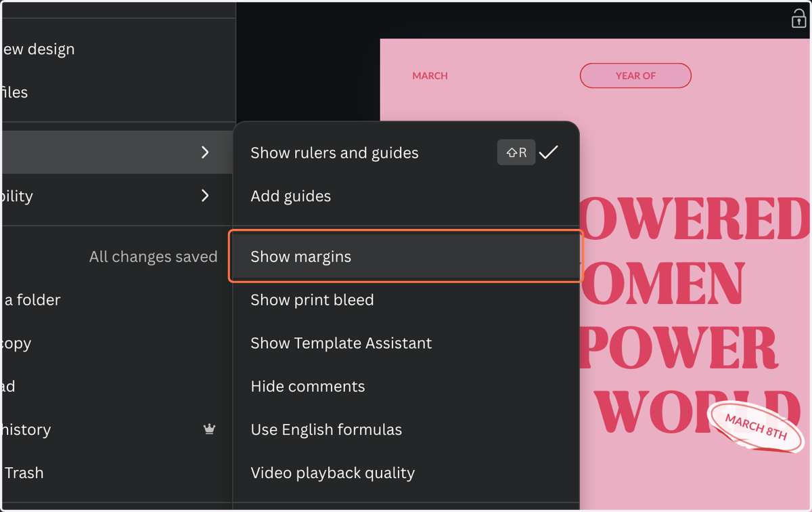Click the YEAR OF pill on the poster

635,76
